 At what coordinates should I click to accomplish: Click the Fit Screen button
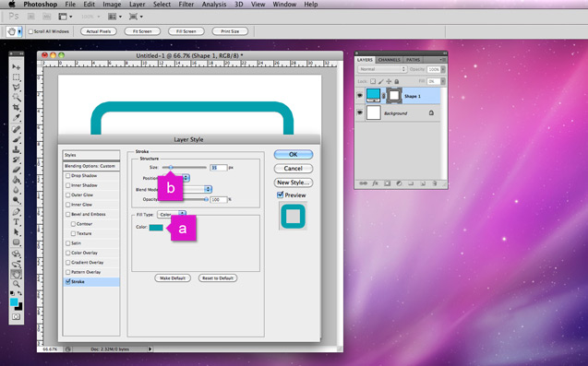click(x=142, y=31)
